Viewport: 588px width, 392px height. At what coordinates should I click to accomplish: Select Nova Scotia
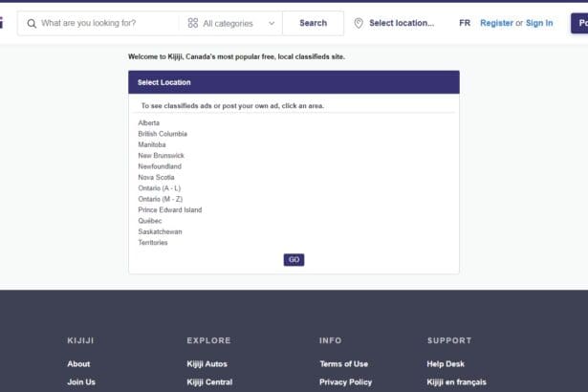[156, 177]
